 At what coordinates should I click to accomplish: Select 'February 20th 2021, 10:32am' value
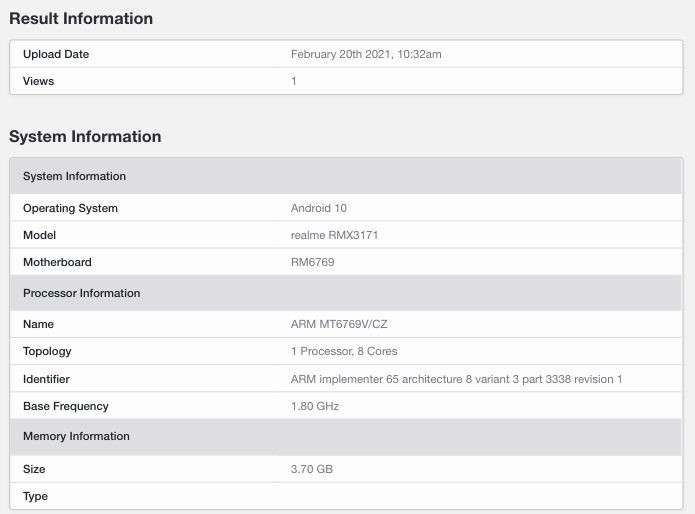tap(366, 54)
